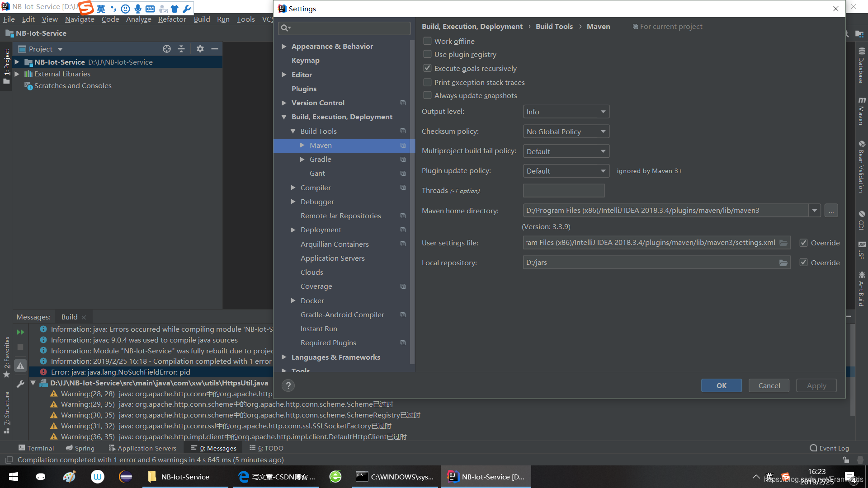Click the folder icon in Local repository field

(x=783, y=263)
